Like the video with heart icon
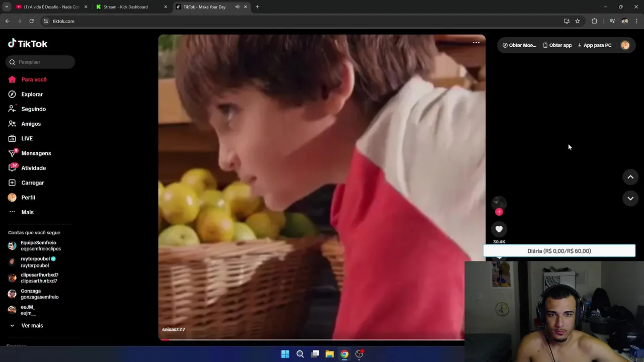 click(x=499, y=229)
